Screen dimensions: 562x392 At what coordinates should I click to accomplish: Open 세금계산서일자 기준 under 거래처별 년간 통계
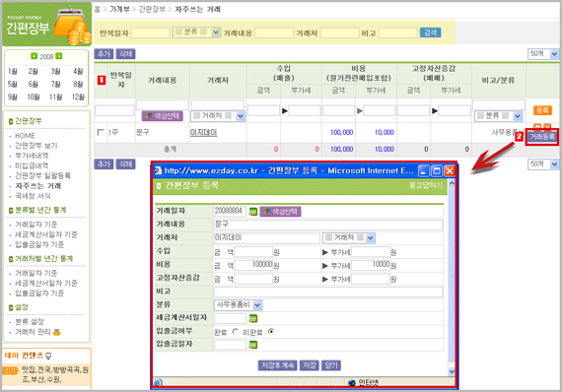[x=46, y=284]
